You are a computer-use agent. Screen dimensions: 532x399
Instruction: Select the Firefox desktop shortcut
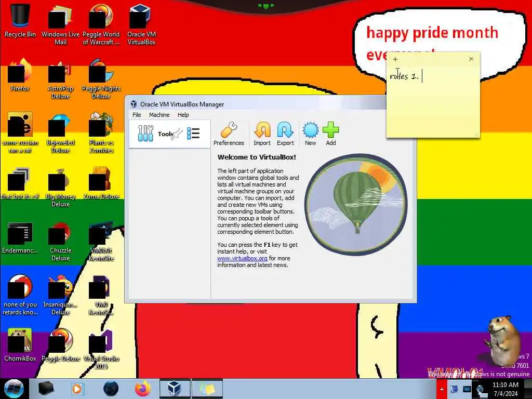[20, 75]
